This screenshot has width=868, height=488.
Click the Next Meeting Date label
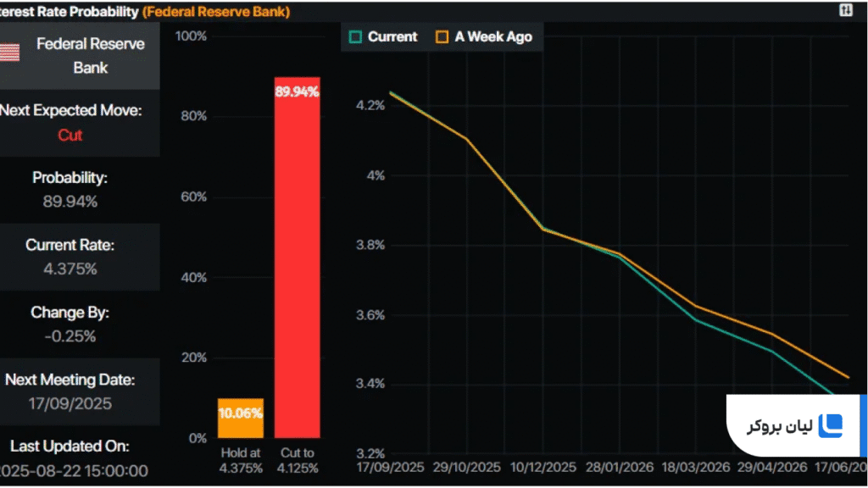coord(70,380)
